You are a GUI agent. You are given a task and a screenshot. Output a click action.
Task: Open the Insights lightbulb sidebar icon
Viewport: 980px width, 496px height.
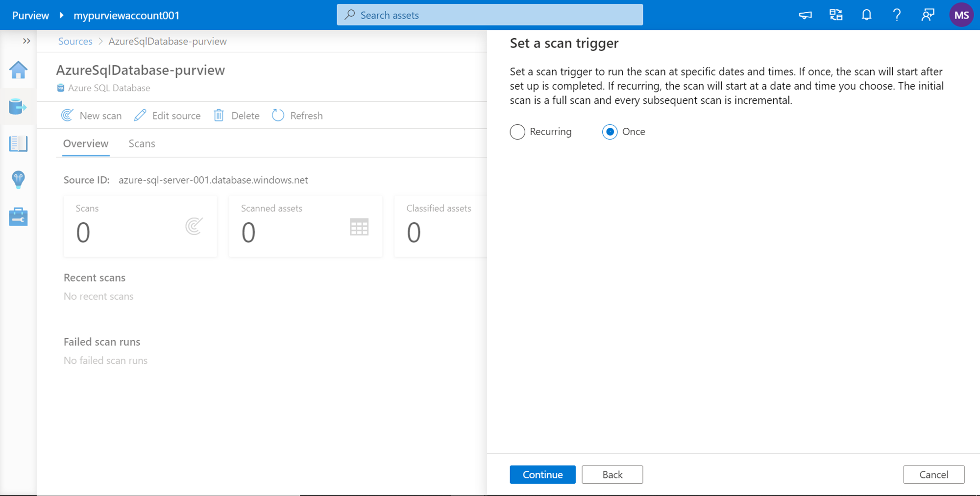pos(18,180)
